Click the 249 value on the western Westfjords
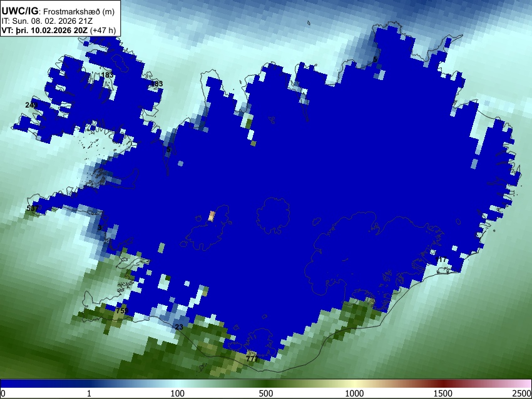Image resolution: width=532 pixels, height=399 pixels. tap(31, 105)
